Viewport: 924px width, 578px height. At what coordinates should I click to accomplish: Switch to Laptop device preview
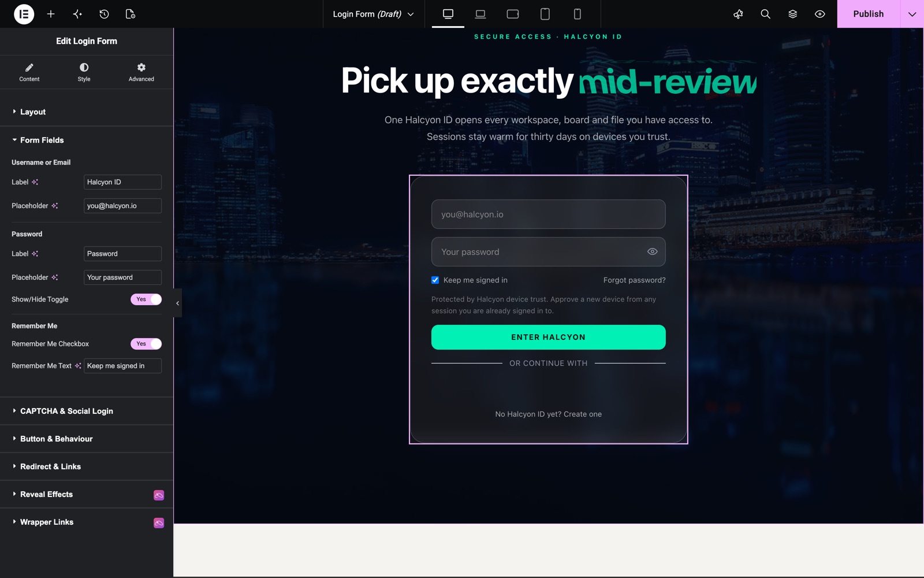(480, 14)
